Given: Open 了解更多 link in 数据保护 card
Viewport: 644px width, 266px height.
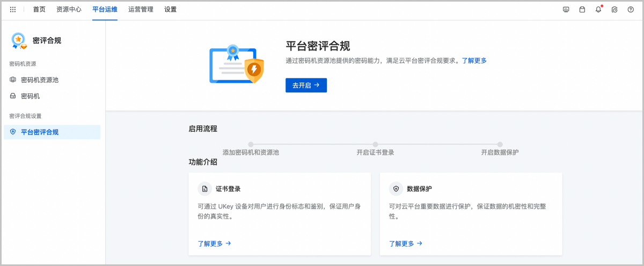Looking at the screenshot, I should click(405, 243).
